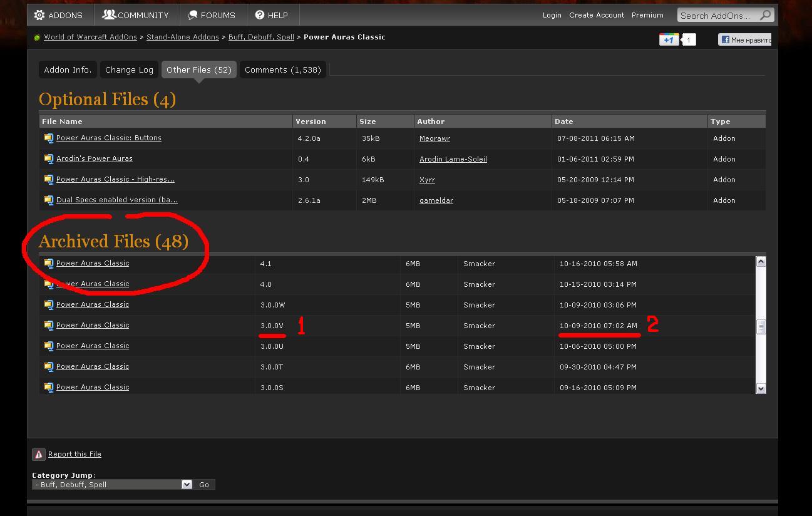The image size is (812, 516).
Task: Click file icon for version 3.0.0W
Action: click(48, 305)
